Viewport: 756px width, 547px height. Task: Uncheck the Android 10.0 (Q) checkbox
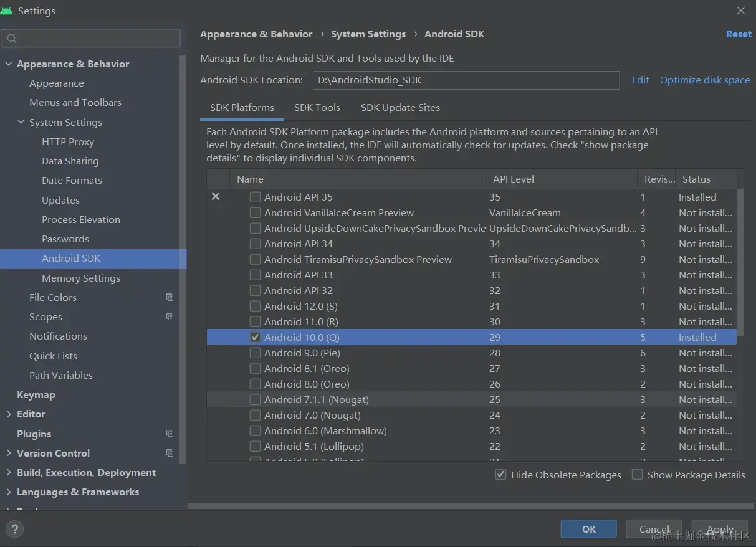click(x=255, y=337)
